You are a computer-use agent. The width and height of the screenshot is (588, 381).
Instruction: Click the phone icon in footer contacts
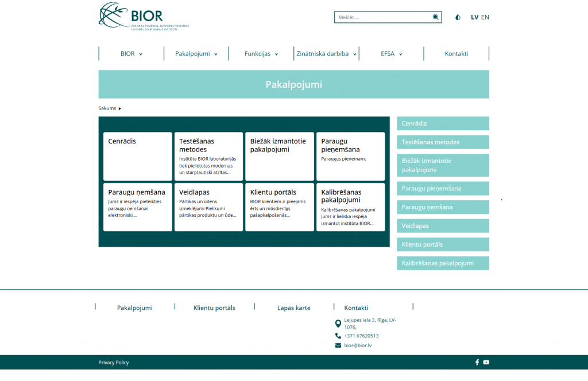pos(338,336)
